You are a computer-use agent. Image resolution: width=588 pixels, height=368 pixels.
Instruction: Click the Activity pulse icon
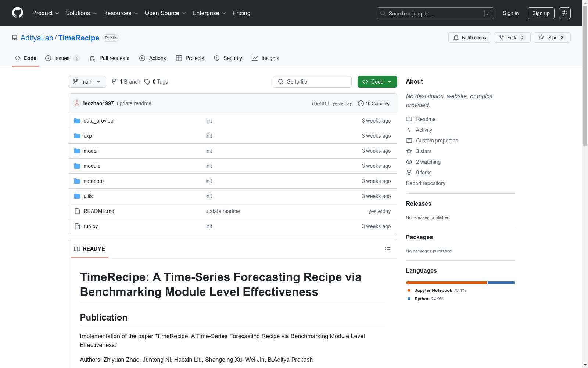coord(409,130)
